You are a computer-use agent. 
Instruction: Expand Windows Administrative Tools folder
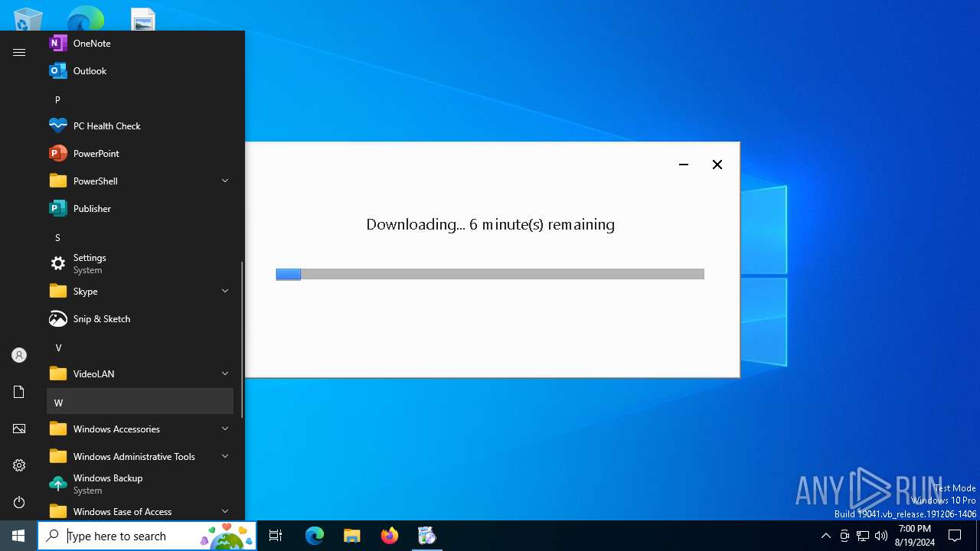(140, 457)
